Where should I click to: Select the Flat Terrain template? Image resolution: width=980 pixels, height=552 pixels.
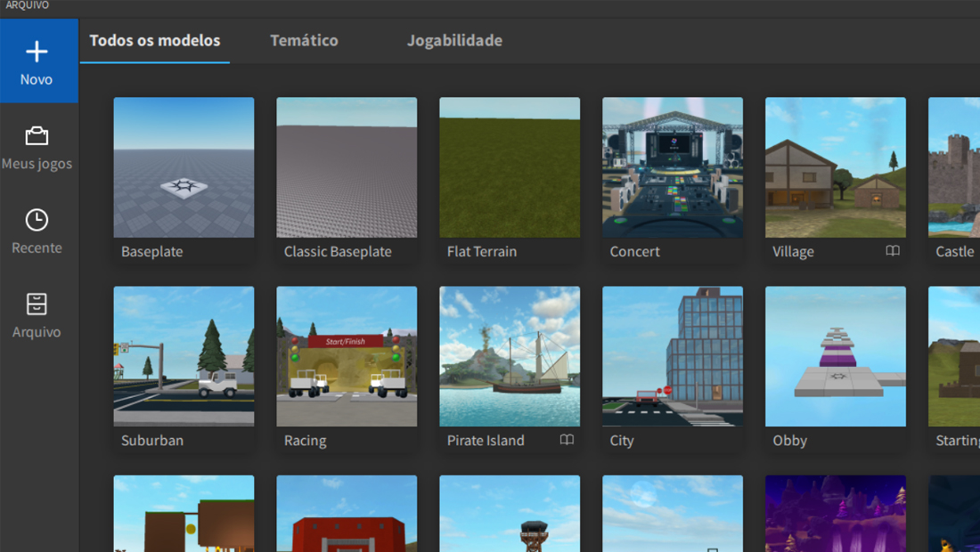tap(510, 167)
